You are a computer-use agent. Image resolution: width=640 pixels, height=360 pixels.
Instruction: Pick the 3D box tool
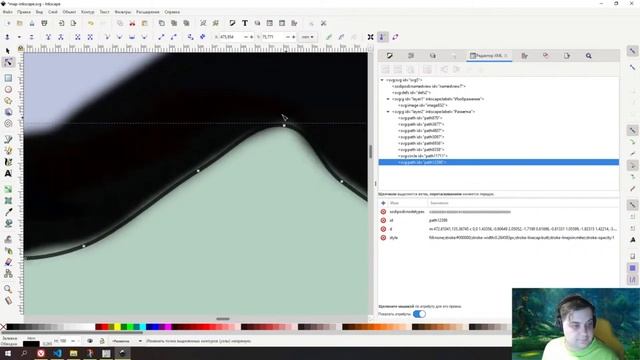tap(8, 112)
